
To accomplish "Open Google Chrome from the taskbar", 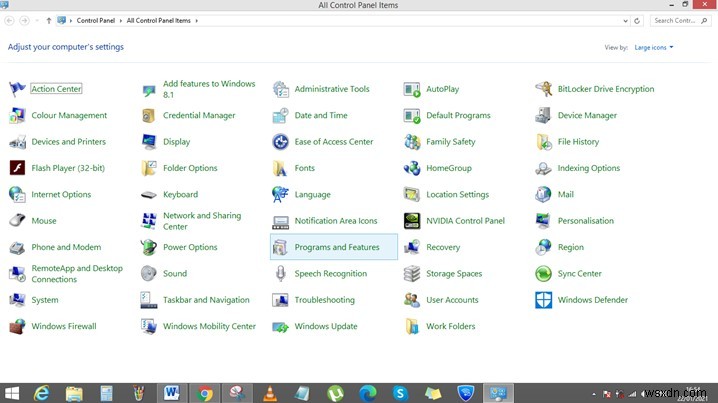I will pos(205,393).
